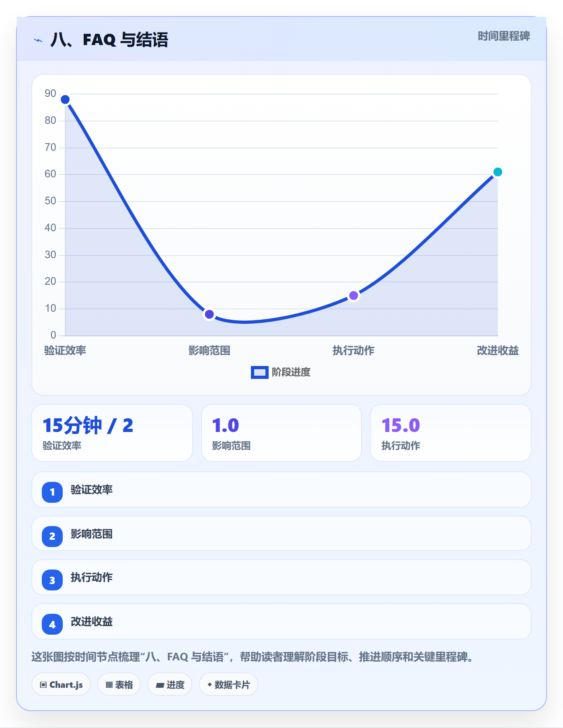Click the Chart.js tag

coord(61,685)
